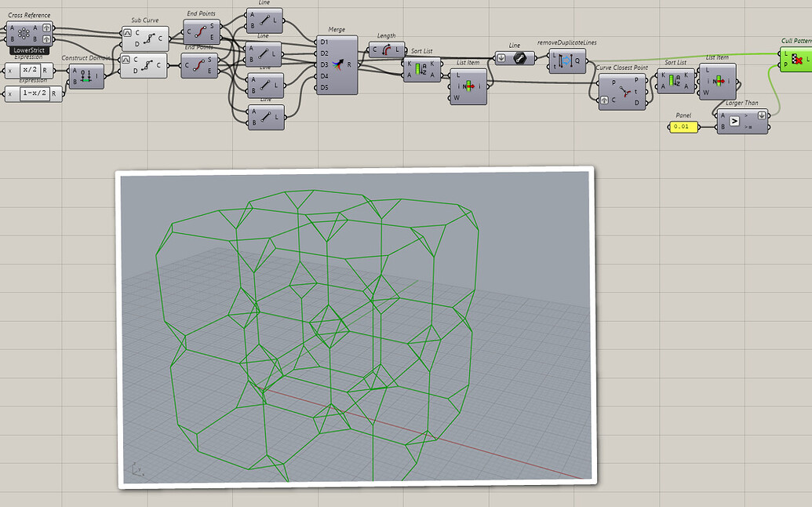Viewport: 812px width, 507px height.
Task: Click the Panel containing 0.01
Action: click(x=685, y=126)
